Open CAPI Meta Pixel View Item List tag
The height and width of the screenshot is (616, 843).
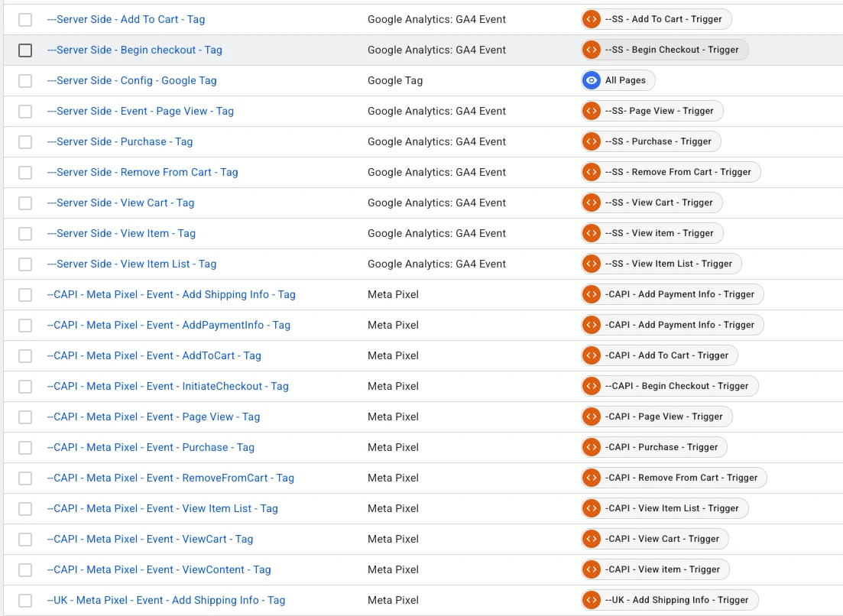coord(162,508)
